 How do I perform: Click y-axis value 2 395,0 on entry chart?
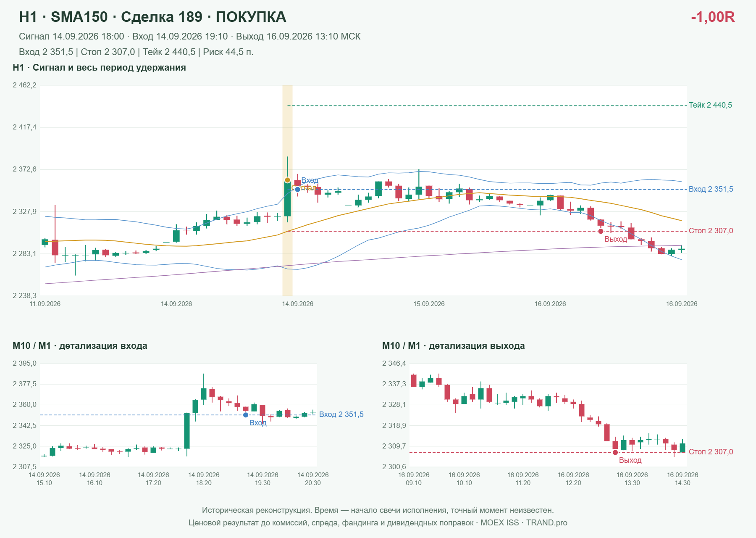coord(24,364)
